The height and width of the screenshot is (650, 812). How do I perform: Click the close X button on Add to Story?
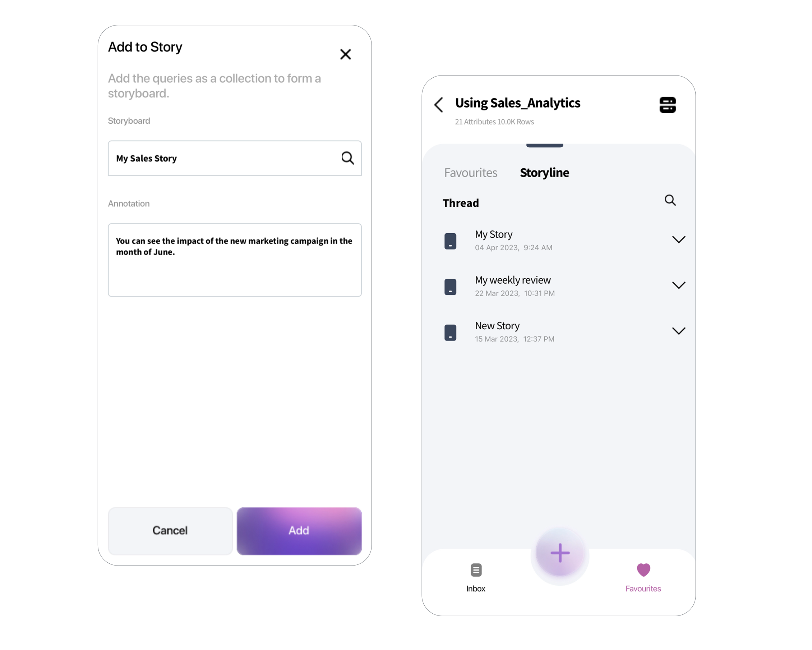[346, 54]
